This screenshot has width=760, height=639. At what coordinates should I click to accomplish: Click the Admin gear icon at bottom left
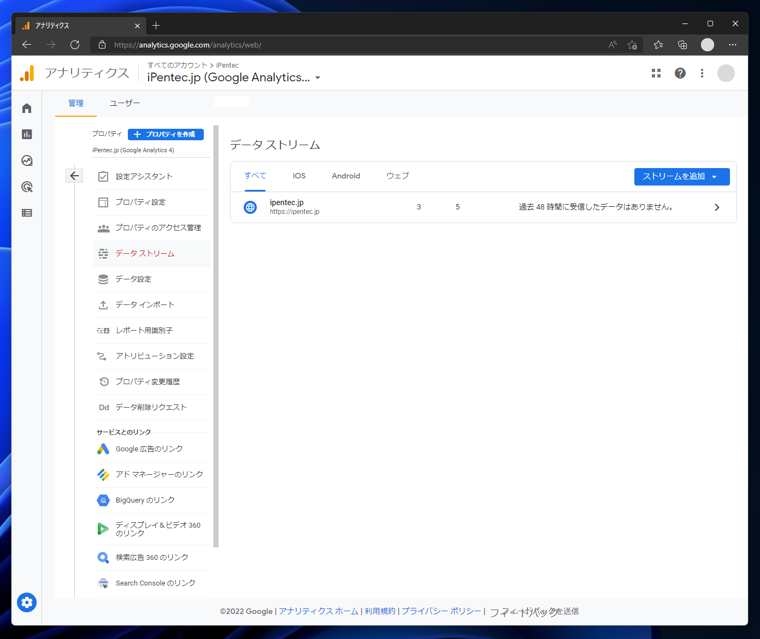pyautogui.click(x=27, y=602)
